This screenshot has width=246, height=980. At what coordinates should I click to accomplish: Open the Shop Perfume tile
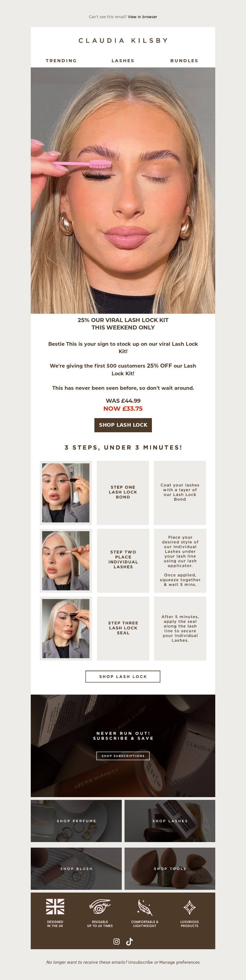coord(76,821)
